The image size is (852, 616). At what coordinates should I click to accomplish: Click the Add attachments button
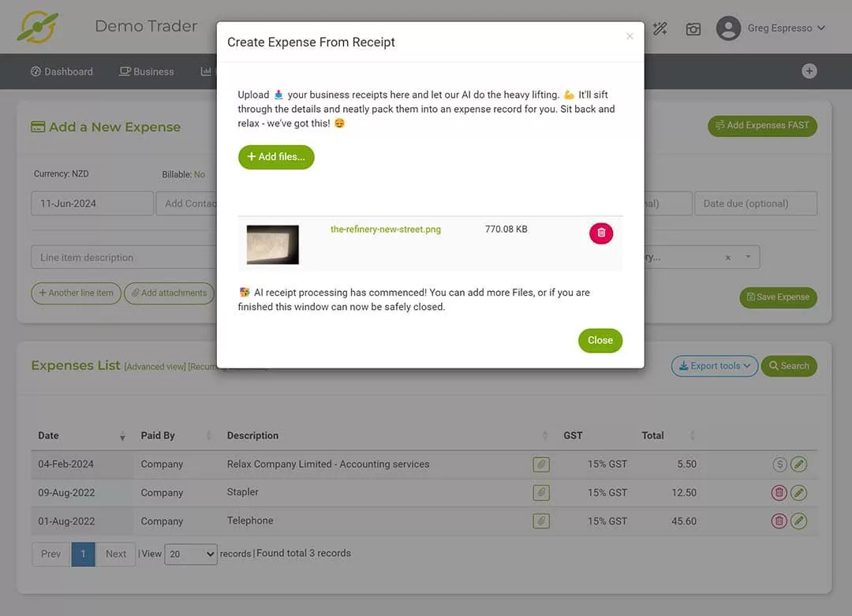click(x=169, y=293)
